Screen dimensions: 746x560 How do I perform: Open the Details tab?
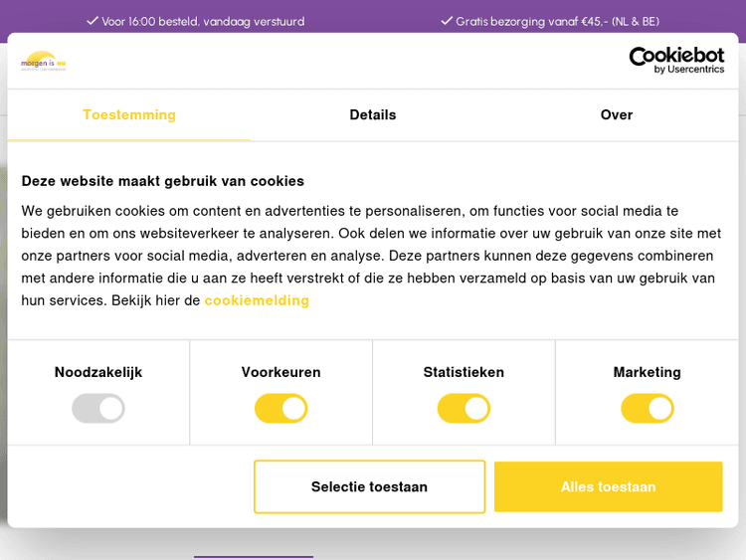(373, 115)
